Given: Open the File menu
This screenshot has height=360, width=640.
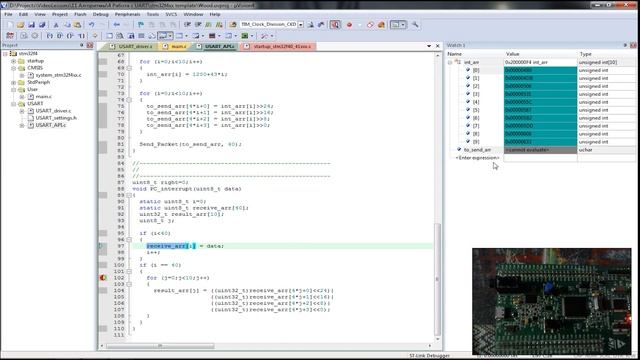Looking at the screenshot, I should [x=8, y=14].
